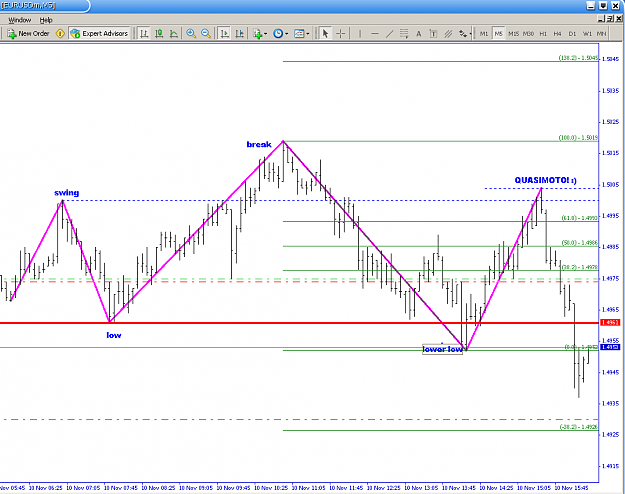The image size is (625, 494).
Task: Open the arrows objects dropdown
Action: click(x=464, y=33)
